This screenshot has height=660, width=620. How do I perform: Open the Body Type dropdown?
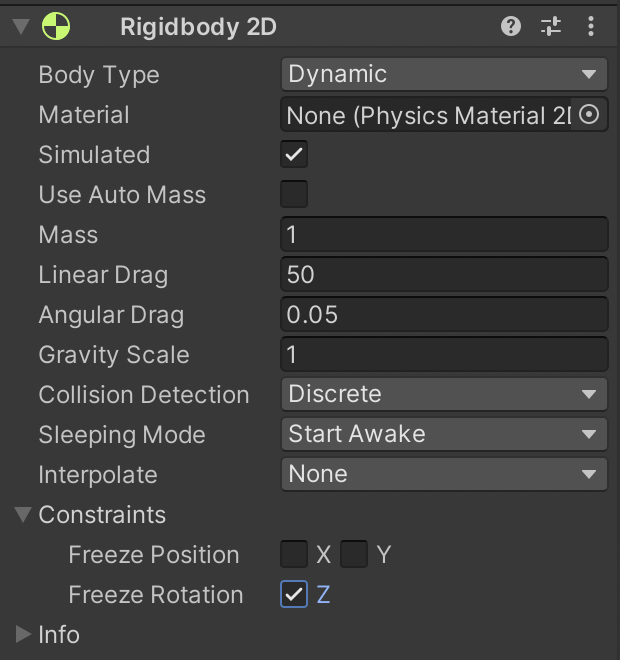(444, 74)
